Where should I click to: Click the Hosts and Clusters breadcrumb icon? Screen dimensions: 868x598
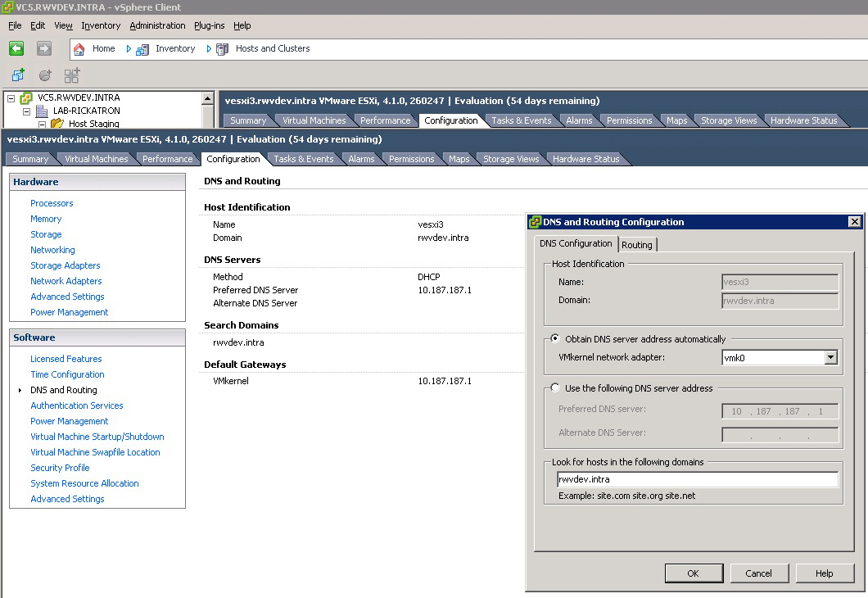(222, 49)
